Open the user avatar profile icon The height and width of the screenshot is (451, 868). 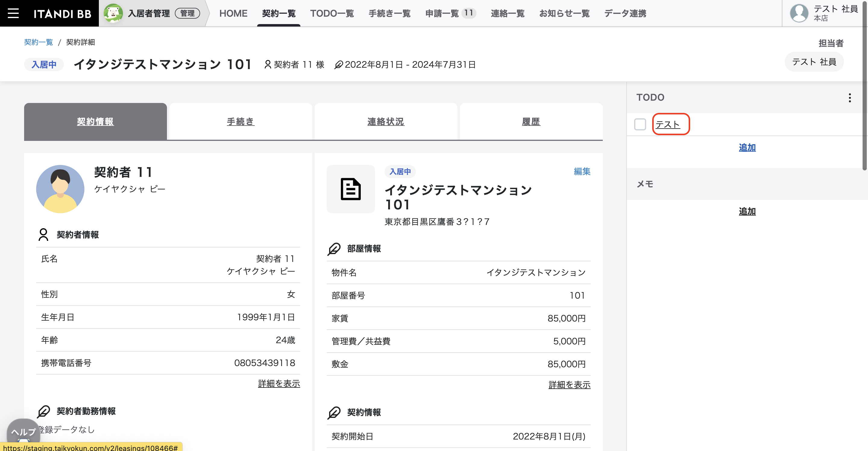pos(799,14)
